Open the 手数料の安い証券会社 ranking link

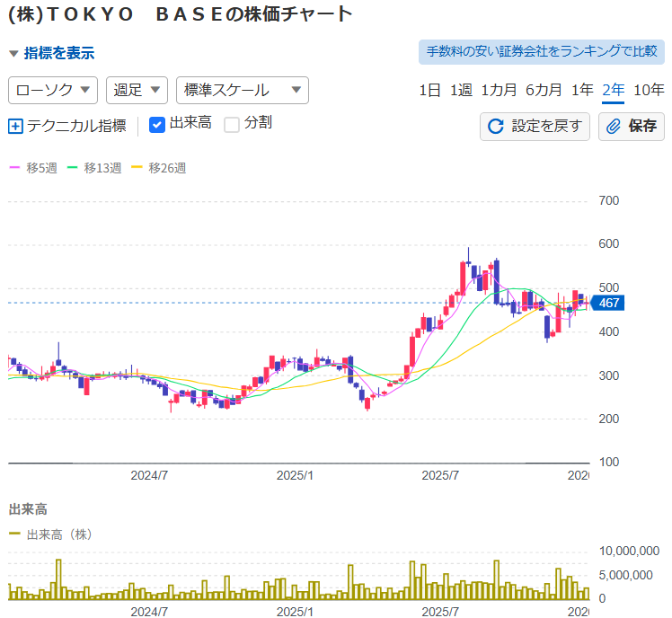coord(542,51)
